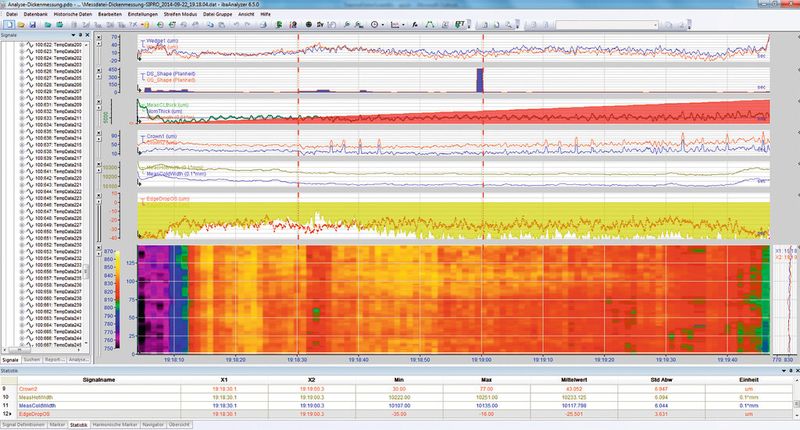Select the MeasColdWidth row in statistics table
This screenshot has width=800, height=430.
click(x=397, y=406)
